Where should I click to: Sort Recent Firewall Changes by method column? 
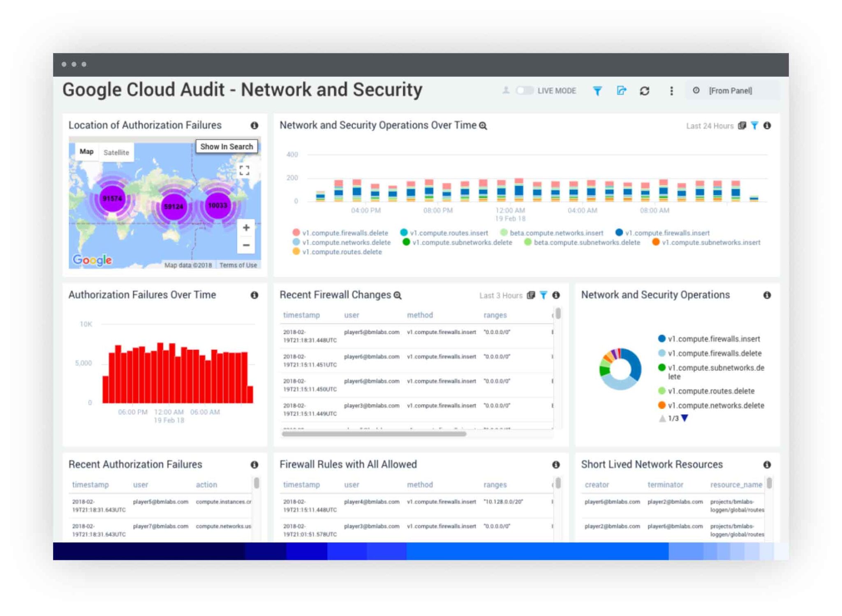420,315
